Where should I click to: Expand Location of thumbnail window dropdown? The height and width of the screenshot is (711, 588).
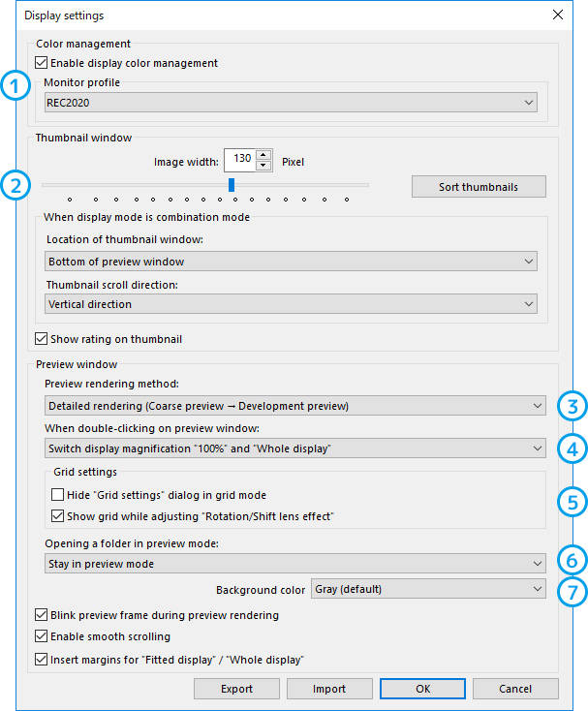coord(291,262)
